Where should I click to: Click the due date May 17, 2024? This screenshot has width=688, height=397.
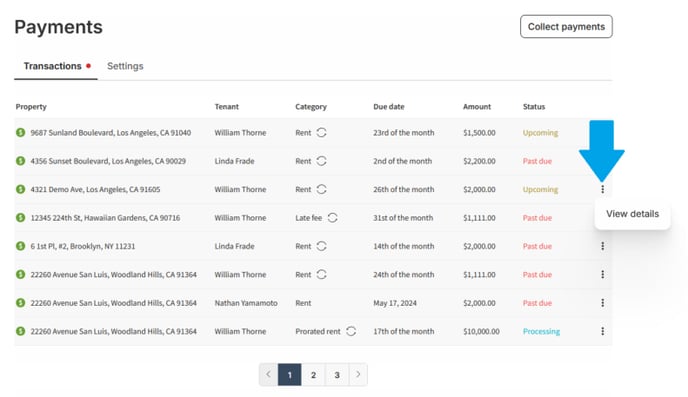pyautogui.click(x=395, y=303)
